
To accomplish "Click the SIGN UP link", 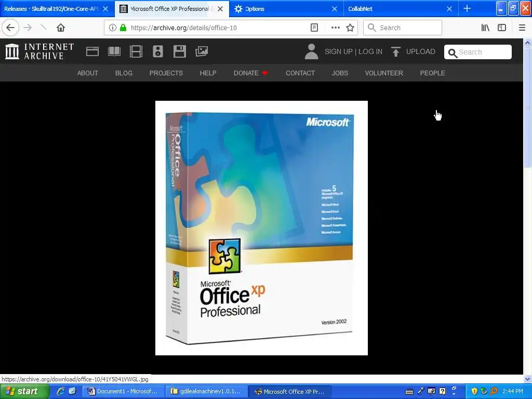I will coord(339,51).
